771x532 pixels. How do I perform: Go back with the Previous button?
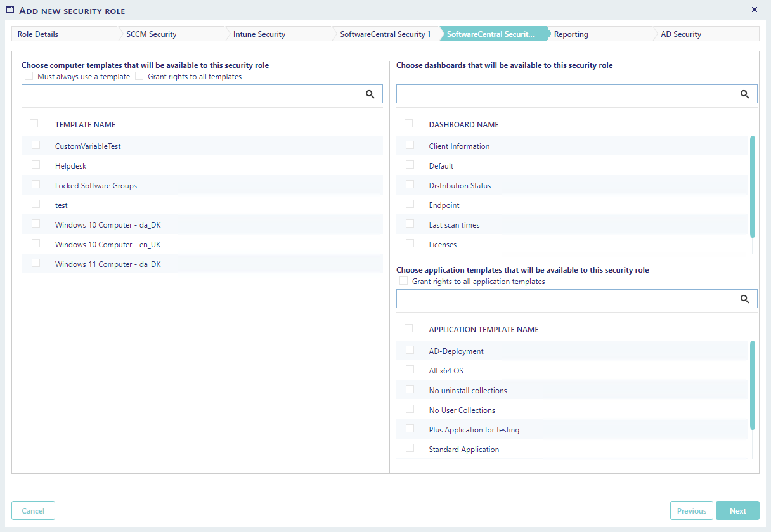tap(691, 511)
